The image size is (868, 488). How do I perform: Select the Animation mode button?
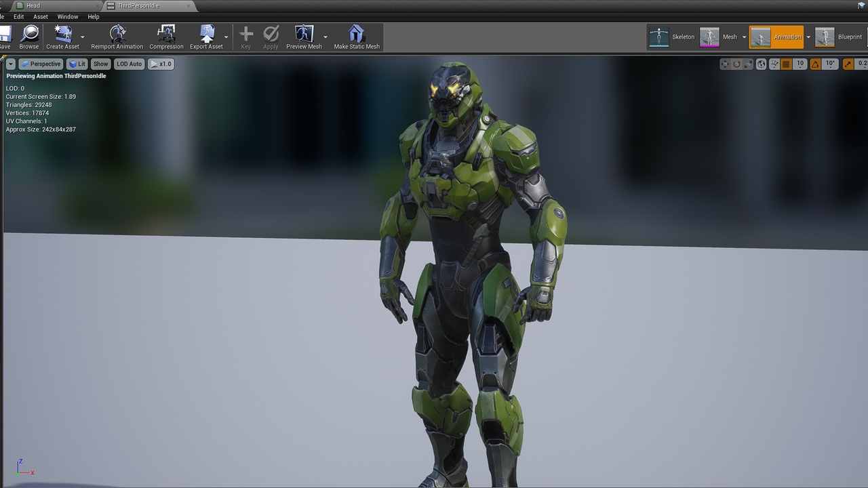click(776, 37)
